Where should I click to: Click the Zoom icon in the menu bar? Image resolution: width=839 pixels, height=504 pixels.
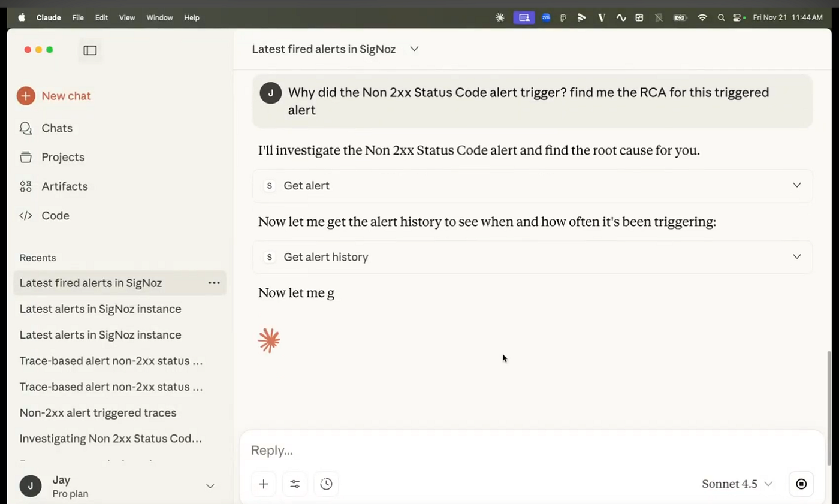point(546,17)
